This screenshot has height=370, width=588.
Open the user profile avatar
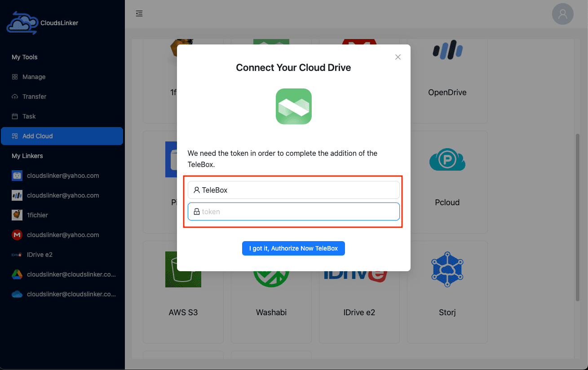[x=562, y=14]
